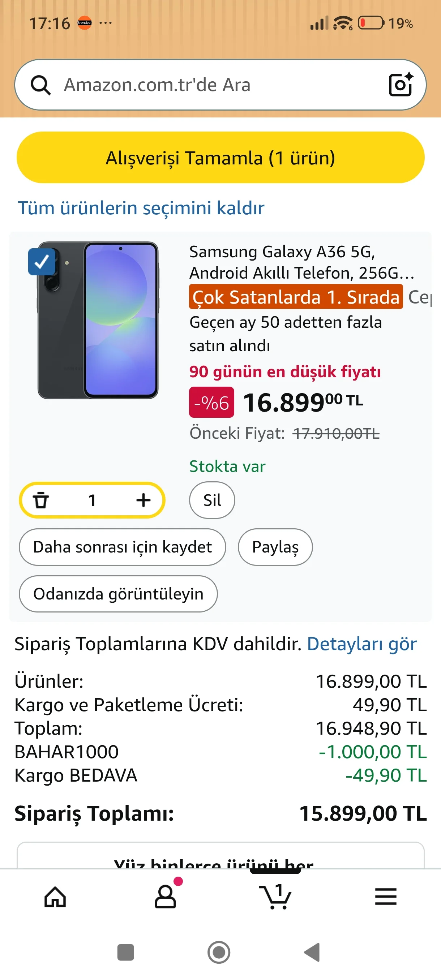Tap Alışverişi Tamamla checkout button
The width and height of the screenshot is (441, 980).
pyautogui.click(x=220, y=158)
